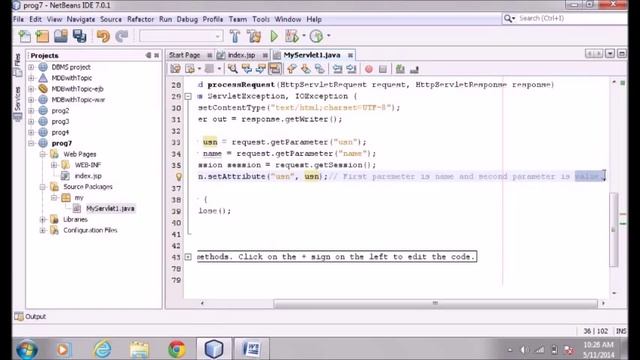The width and height of the screenshot is (640, 360).
Task: Expand the DBMS project node
Action: click(31, 67)
